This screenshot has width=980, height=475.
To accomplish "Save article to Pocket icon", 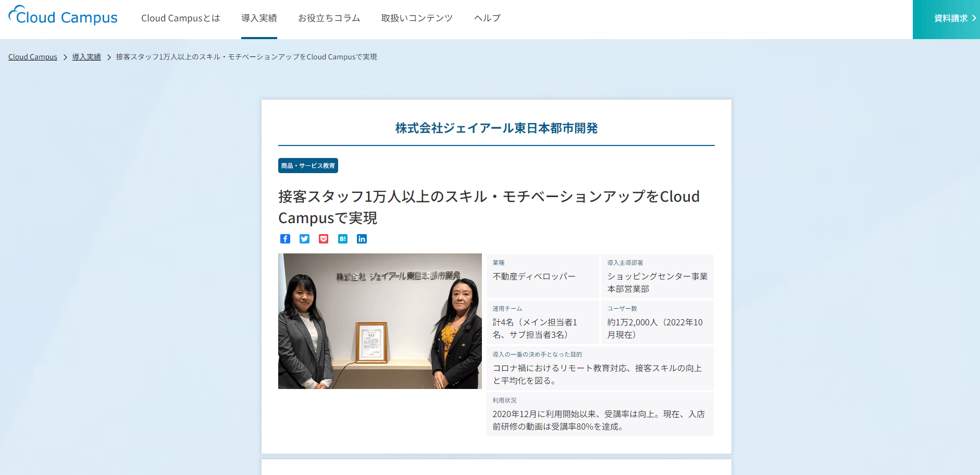I will click(x=324, y=239).
